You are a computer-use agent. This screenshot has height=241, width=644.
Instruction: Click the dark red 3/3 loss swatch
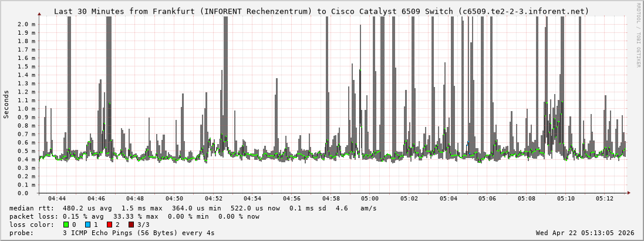pos(131,225)
